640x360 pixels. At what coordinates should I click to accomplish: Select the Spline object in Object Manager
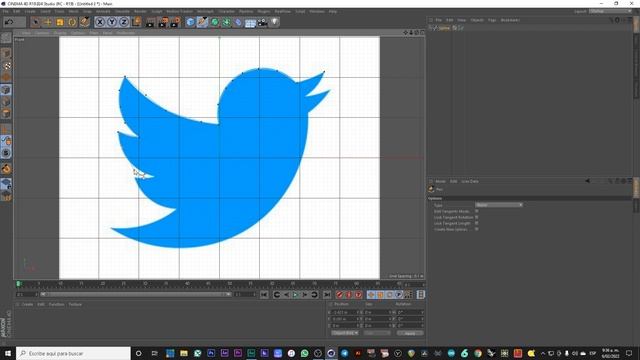444,28
